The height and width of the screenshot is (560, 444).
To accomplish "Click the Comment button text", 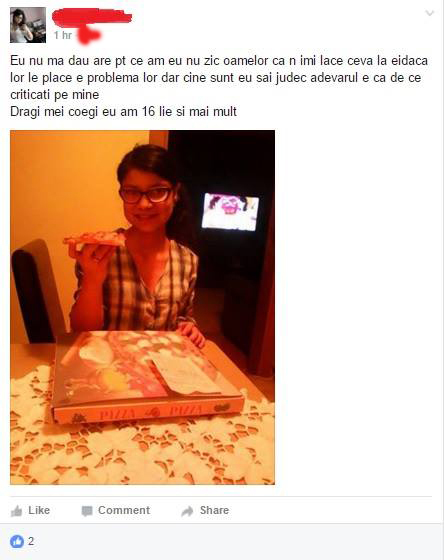I will [124, 510].
